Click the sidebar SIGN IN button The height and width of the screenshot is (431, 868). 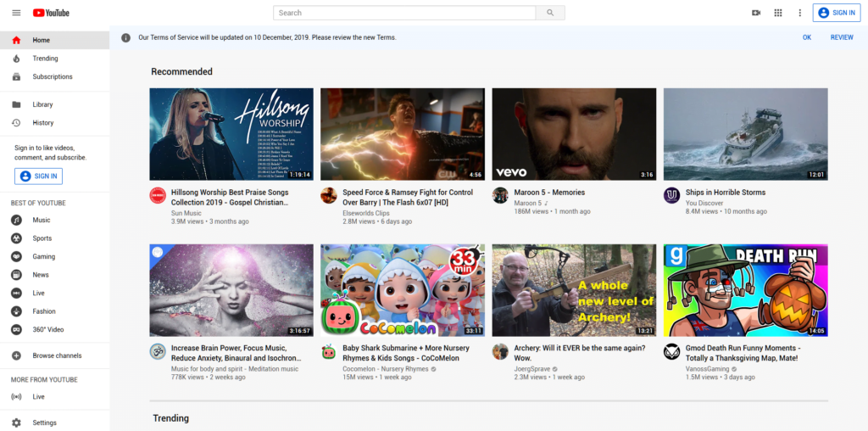pos(39,176)
